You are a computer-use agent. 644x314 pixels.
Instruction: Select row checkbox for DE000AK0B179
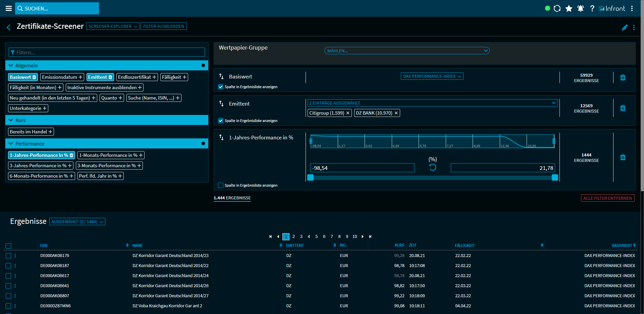(x=9, y=256)
